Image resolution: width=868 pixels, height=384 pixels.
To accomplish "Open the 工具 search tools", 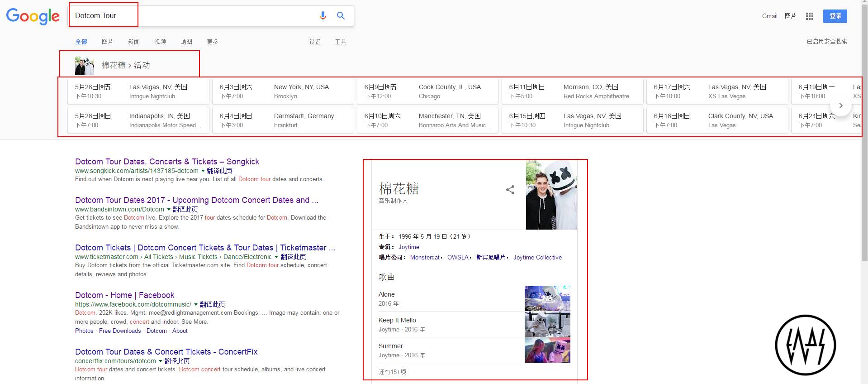I will pyautogui.click(x=341, y=42).
